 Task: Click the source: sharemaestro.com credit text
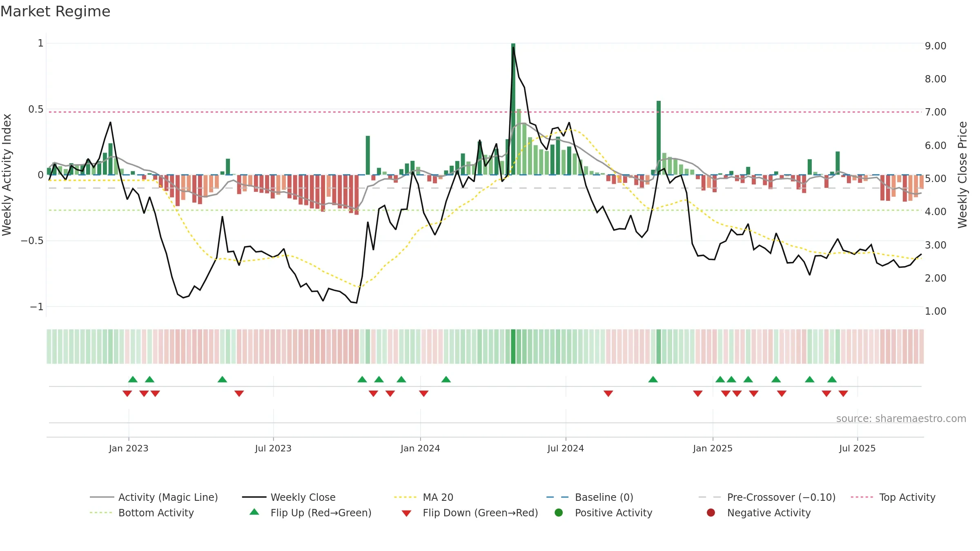(x=901, y=418)
